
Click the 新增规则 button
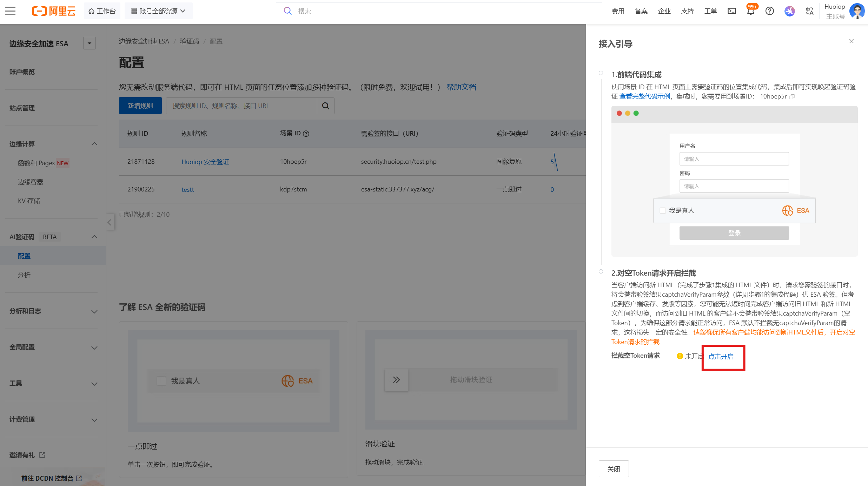pos(140,106)
